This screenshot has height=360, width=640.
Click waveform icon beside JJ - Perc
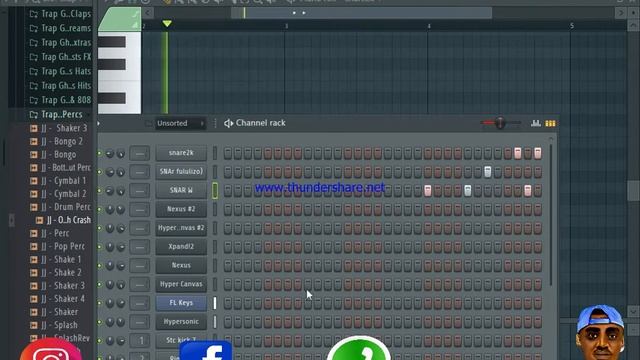pyautogui.click(x=34, y=233)
